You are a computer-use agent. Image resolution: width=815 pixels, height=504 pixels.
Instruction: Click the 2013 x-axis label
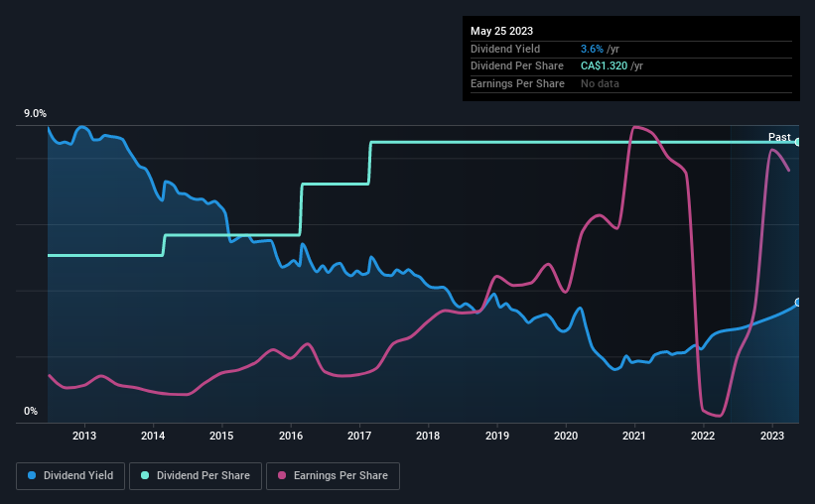coord(84,436)
